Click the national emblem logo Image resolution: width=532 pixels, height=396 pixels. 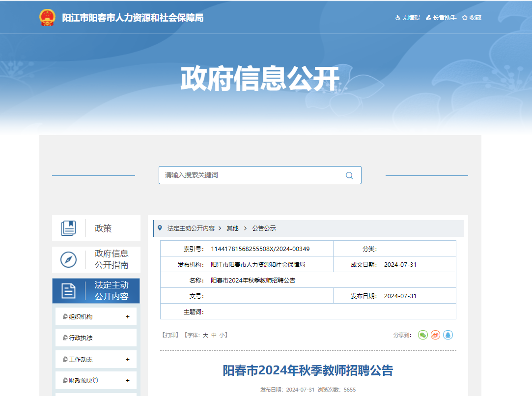[48, 18]
